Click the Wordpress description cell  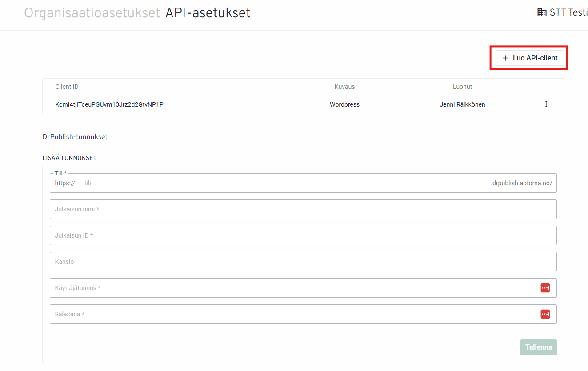(344, 104)
